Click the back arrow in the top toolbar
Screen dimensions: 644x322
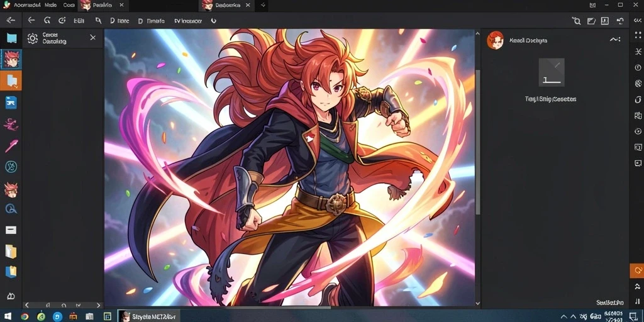(31, 21)
